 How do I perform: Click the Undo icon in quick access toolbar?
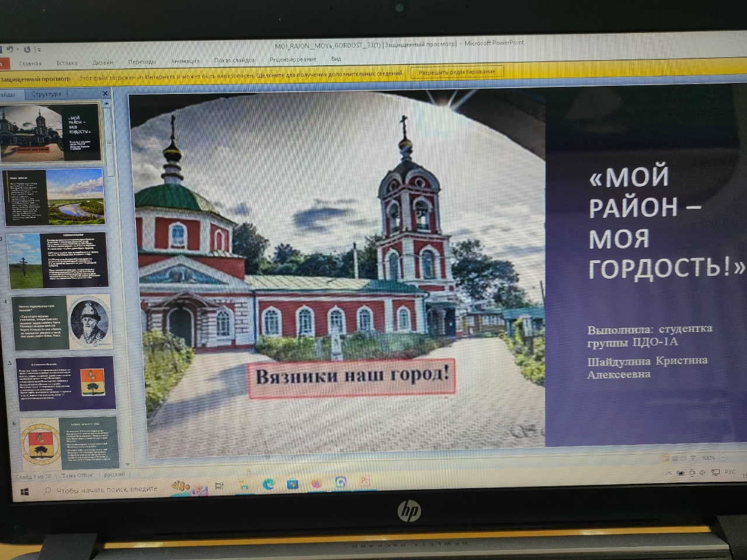(9, 50)
